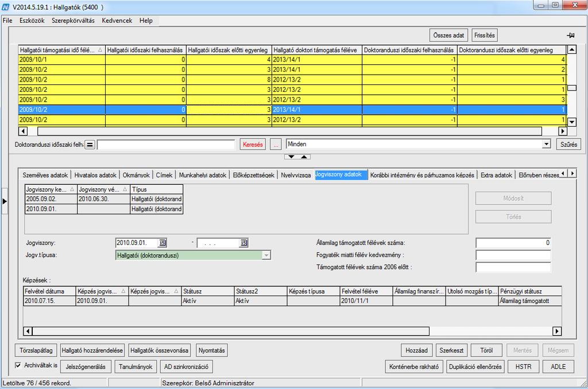Sort by Hallgatói támogatási idő félé column
The width and height of the screenshot is (588, 389).
(61, 50)
